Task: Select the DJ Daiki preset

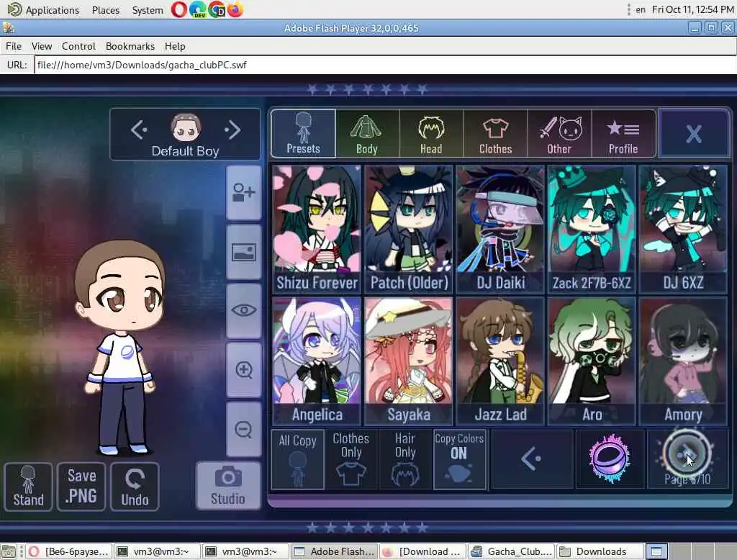Action: [x=501, y=229]
